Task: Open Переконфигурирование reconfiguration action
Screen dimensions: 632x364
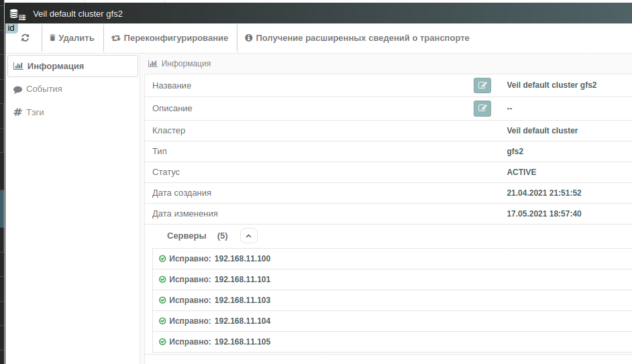Action: (x=170, y=38)
